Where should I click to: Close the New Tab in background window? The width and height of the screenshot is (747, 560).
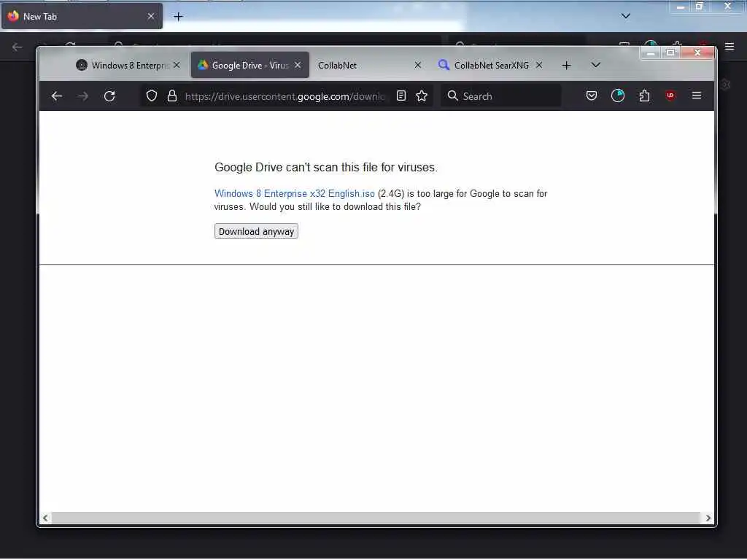tap(151, 16)
